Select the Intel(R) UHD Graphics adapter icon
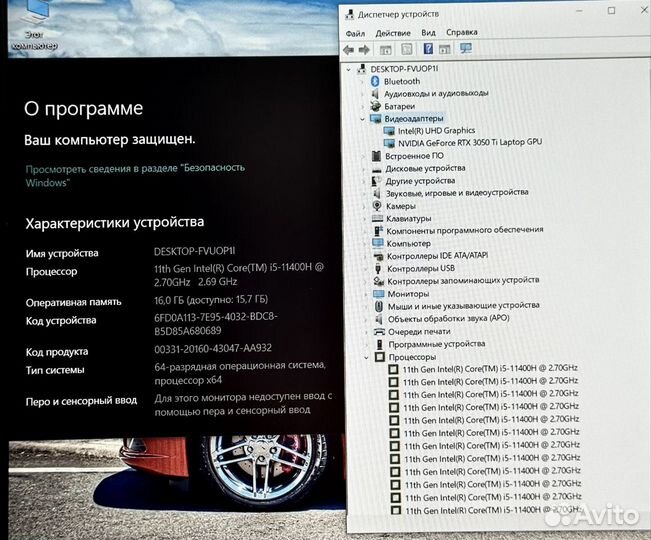Viewport: 651px width, 540px height. 389,131
